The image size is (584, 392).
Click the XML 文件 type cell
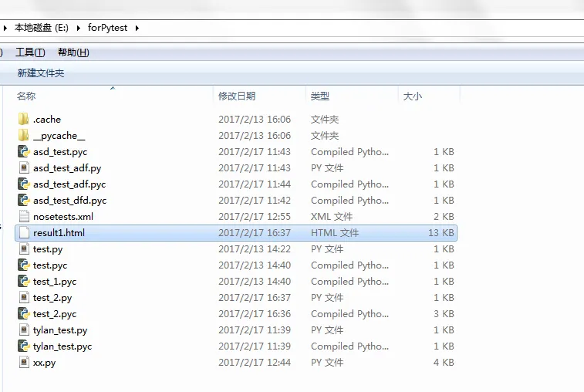[x=332, y=217]
